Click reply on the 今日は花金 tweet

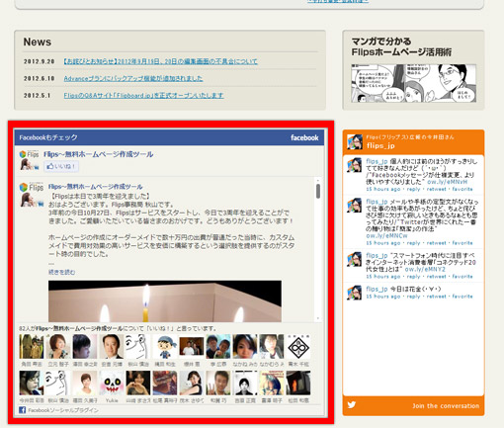413,297
